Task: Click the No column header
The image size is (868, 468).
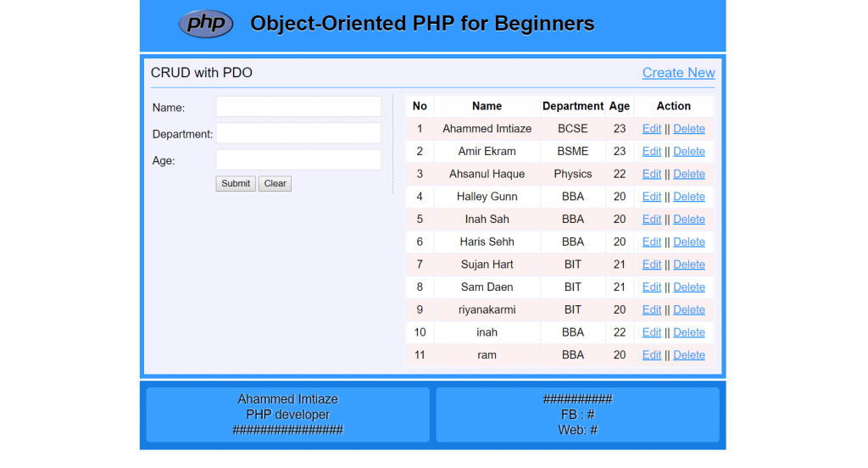Action: tap(420, 106)
